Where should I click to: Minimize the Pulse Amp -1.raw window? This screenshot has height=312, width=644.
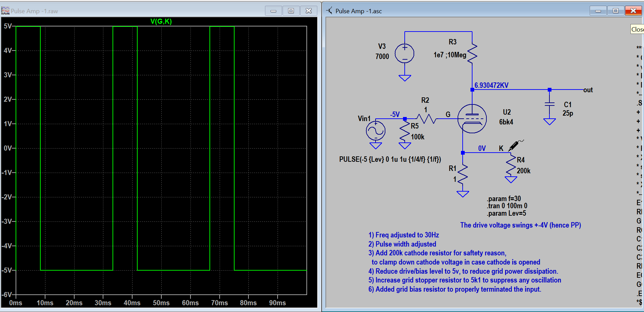pos(274,11)
